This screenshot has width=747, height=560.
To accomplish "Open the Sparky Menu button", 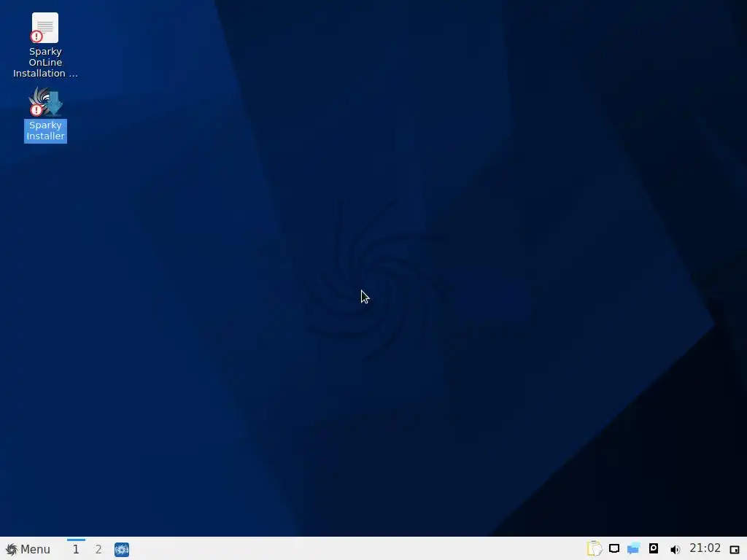I will click(x=28, y=549).
